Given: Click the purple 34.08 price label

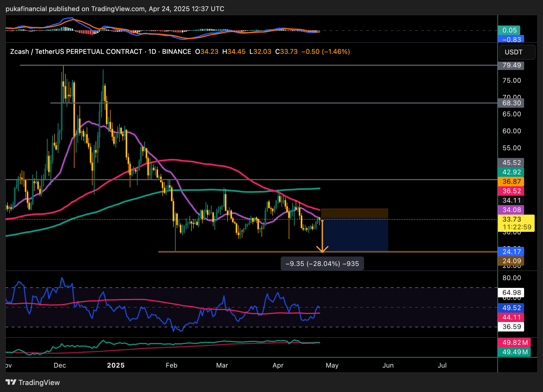Looking at the screenshot, I should point(511,210).
